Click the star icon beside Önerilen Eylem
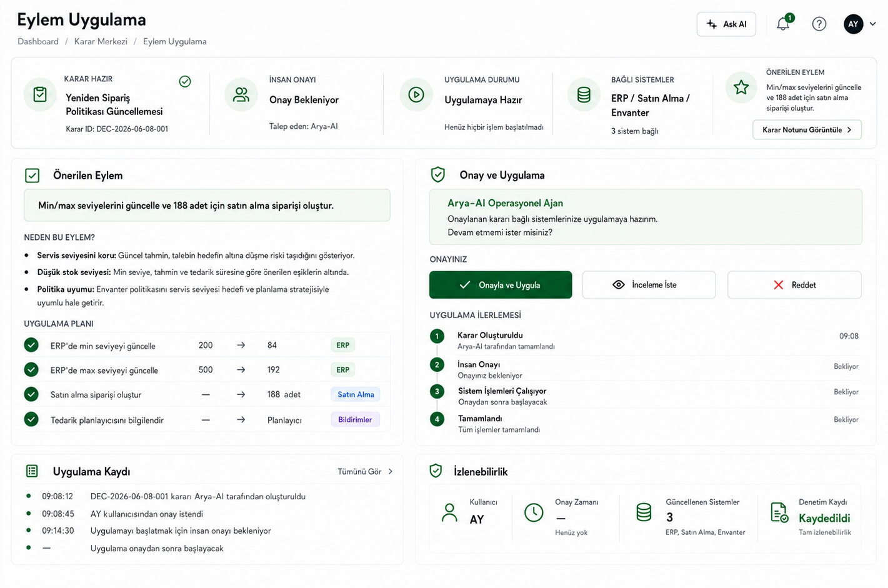The height and width of the screenshot is (588, 888). point(741,87)
